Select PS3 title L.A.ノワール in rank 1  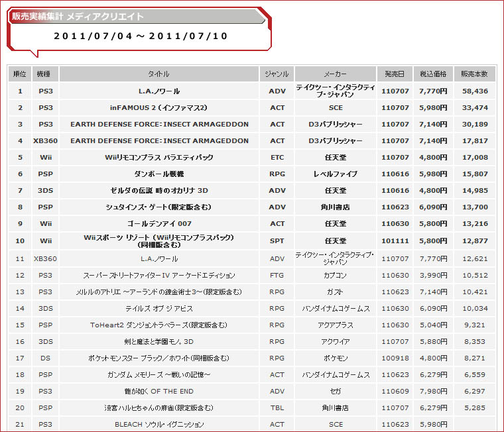click(159, 91)
